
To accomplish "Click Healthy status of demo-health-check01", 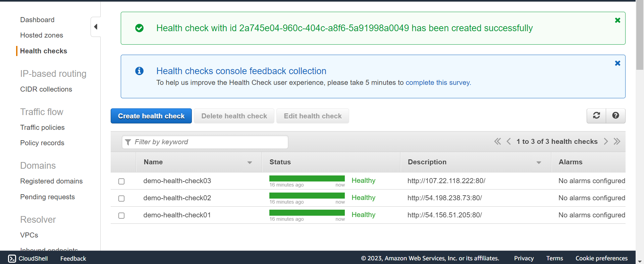I will click(364, 215).
